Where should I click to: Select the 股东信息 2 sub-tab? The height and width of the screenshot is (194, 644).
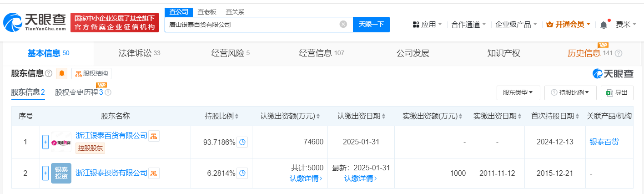click(x=28, y=92)
